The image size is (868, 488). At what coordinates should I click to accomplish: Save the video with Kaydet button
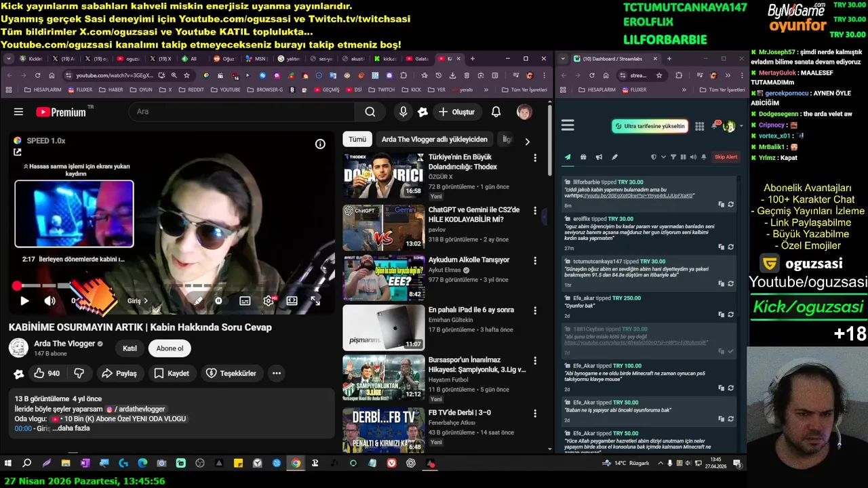coord(172,373)
